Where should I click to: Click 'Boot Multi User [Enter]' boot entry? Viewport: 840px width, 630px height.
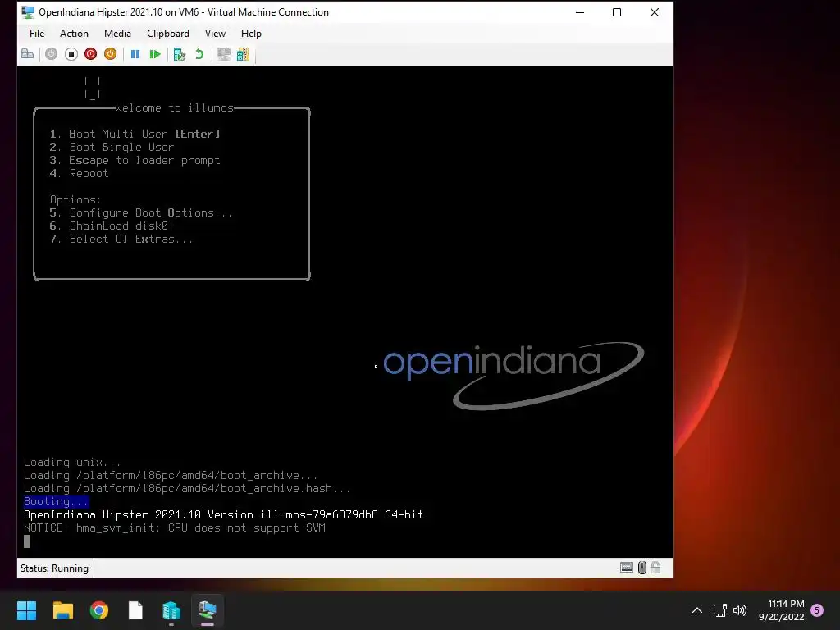(135, 134)
